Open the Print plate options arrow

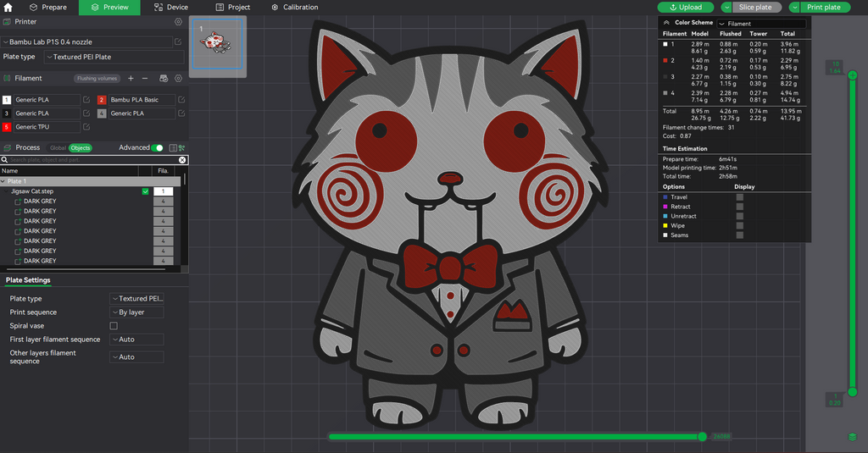point(794,7)
